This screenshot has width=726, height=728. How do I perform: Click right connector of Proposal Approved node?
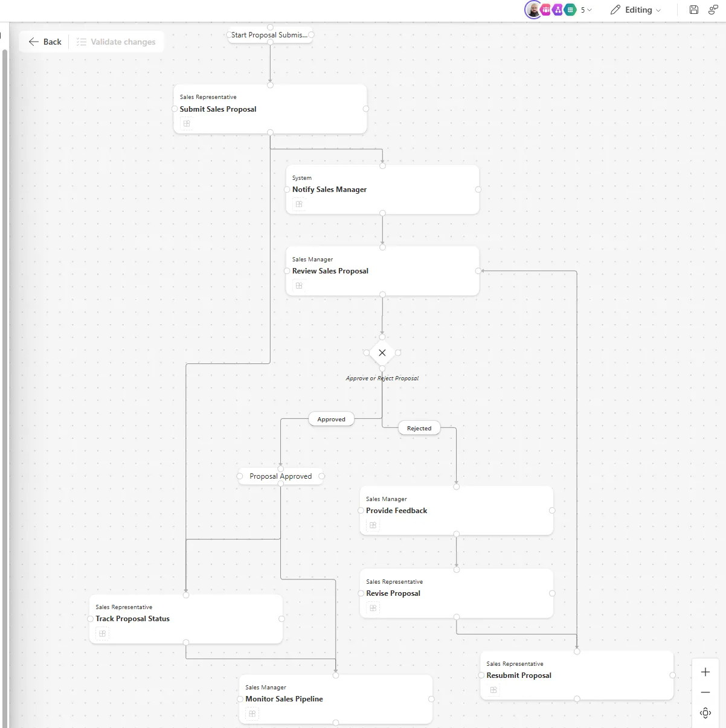tap(322, 476)
